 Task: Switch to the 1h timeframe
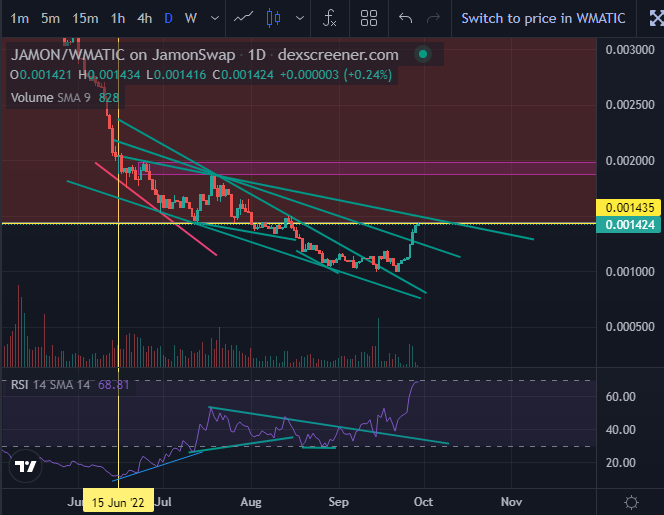pos(118,19)
